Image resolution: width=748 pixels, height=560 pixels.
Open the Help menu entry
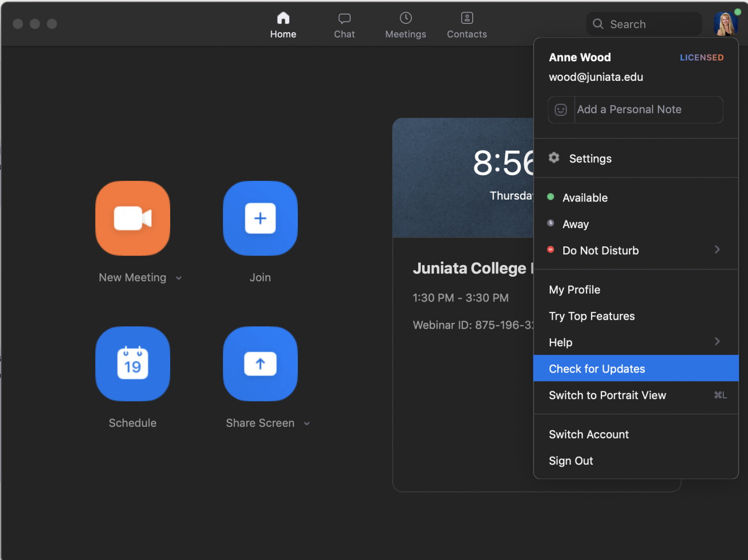(636, 343)
